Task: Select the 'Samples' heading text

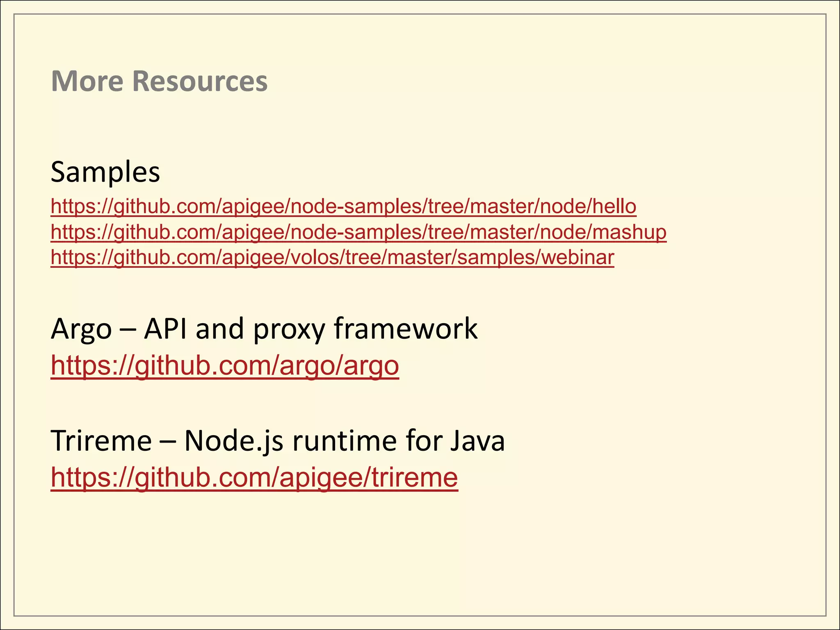Action: [x=105, y=172]
